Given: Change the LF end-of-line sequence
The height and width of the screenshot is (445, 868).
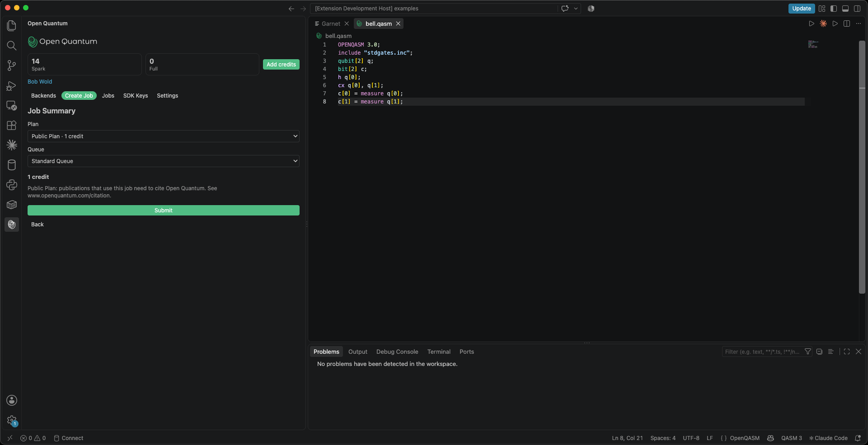Looking at the screenshot, I should click(x=710, y=438).
